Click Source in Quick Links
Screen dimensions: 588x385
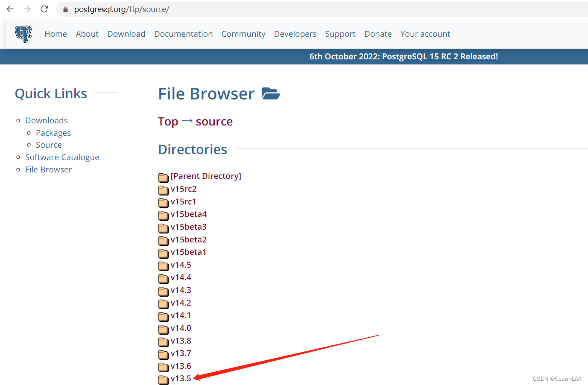coord(49,145)
